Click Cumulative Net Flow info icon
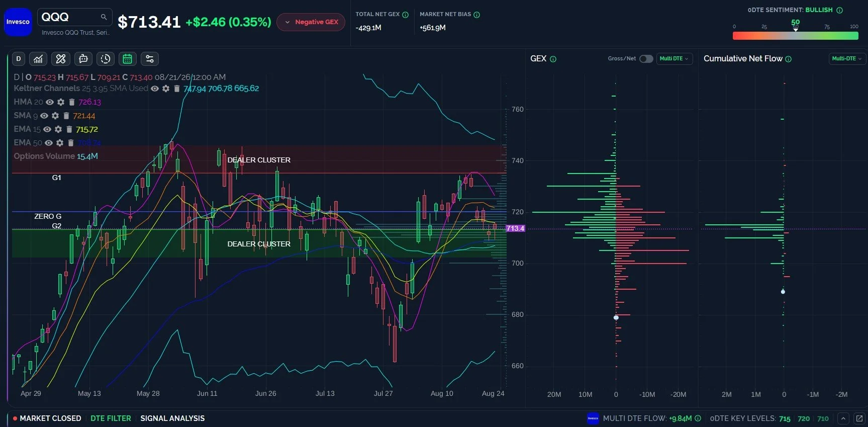This screenshot has width=868, height=427. tap(788, 59)
